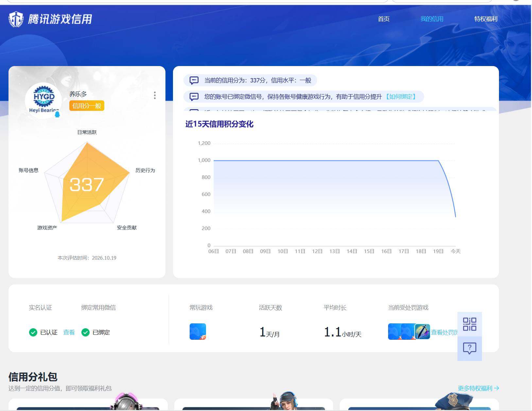532x411 pixels.
Task: Click the first blue game icon under 当前受处罚游戏
Action: pyautogui.click(x=394, y=332)
